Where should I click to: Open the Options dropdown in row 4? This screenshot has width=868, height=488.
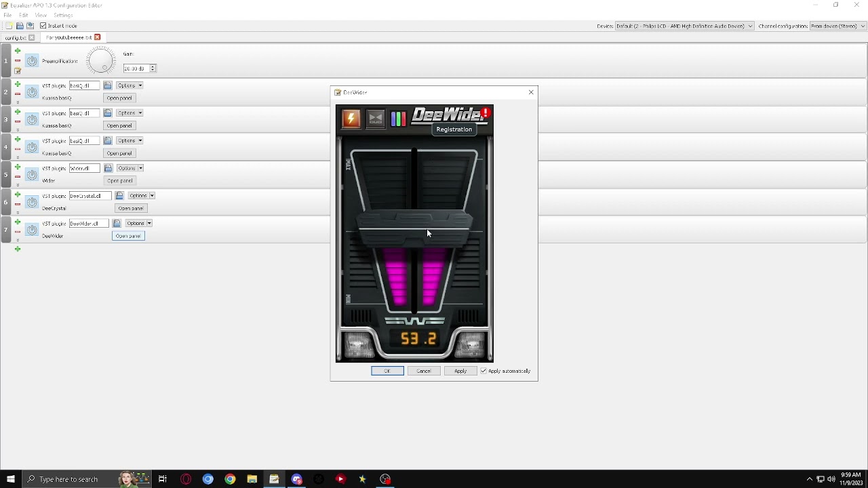tap(129, 140)
